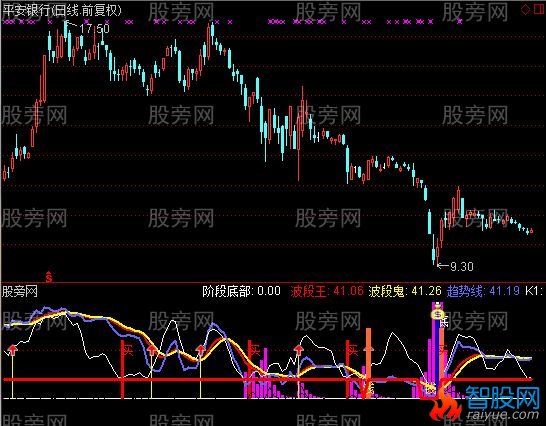The width and height of the screenshot is (546, 426).
Task: Click the red split-square icon at top right
Action: point(539,9)
